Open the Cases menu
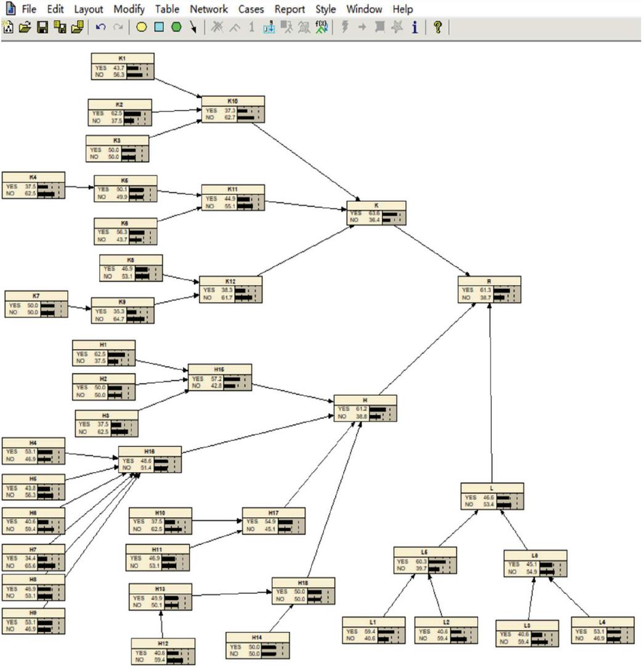This screenshot has height=669, width=644. [251, 9]
